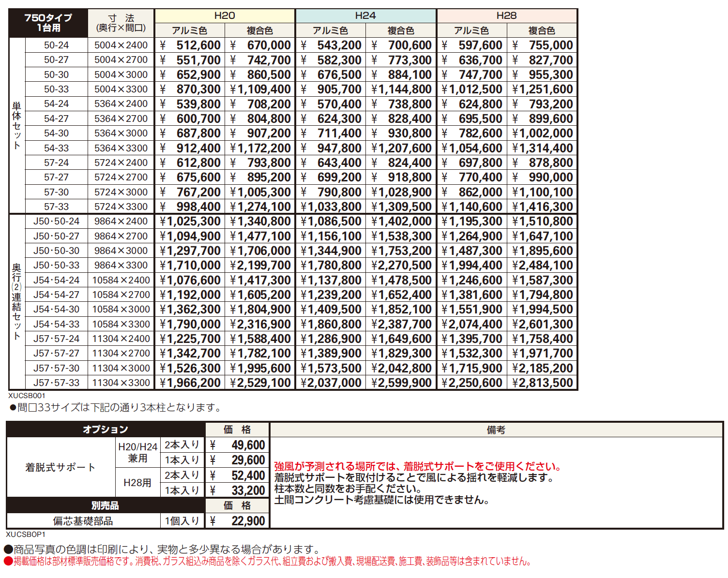Select price ¥2,813,500 in the last row
Screen dimensions: 728x578
pos(542,383)
